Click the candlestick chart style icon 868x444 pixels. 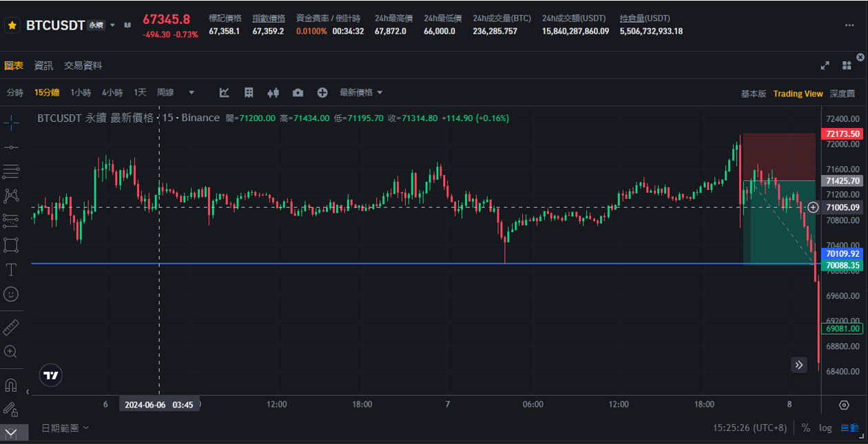(273, 93)
